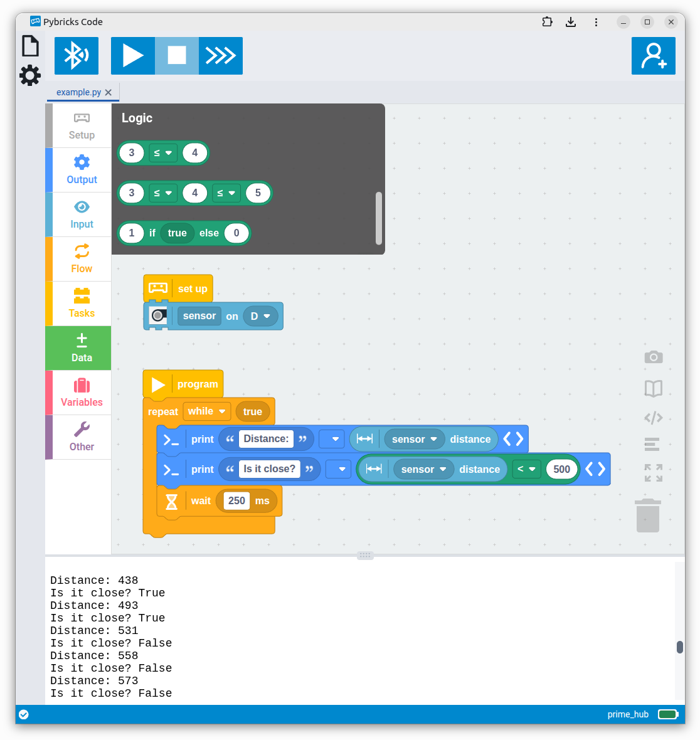700x740 pixels.
Task: Connect hub via Bluetooth button
Action: tap(77, 56)
